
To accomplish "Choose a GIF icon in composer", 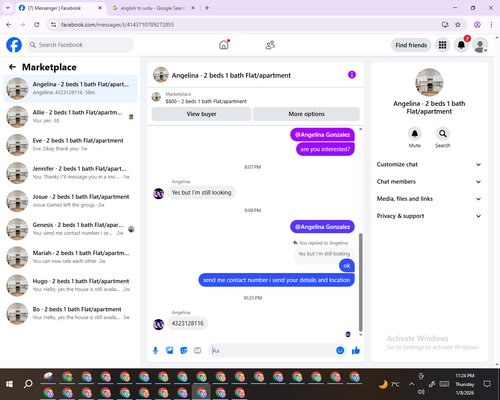I will coord(198,350).
